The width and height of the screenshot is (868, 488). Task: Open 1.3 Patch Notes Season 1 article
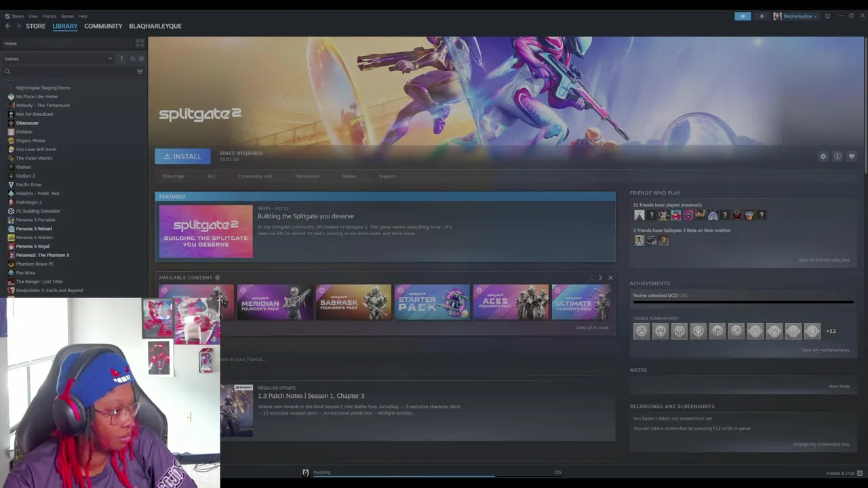[311, 396]
